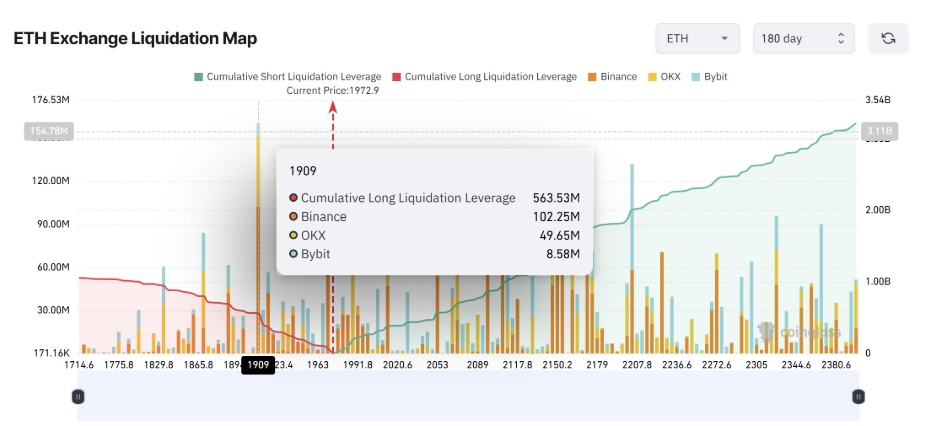
Task: Click the red Long Liquidation legend swatch
Action: [x=397, y=77]
